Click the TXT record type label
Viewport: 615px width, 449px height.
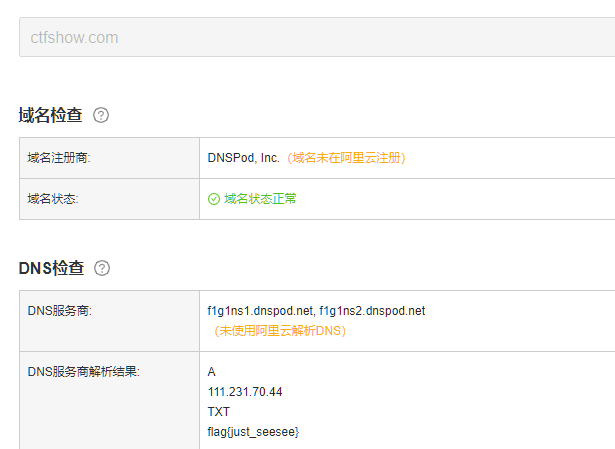click(x=218, y=411)
